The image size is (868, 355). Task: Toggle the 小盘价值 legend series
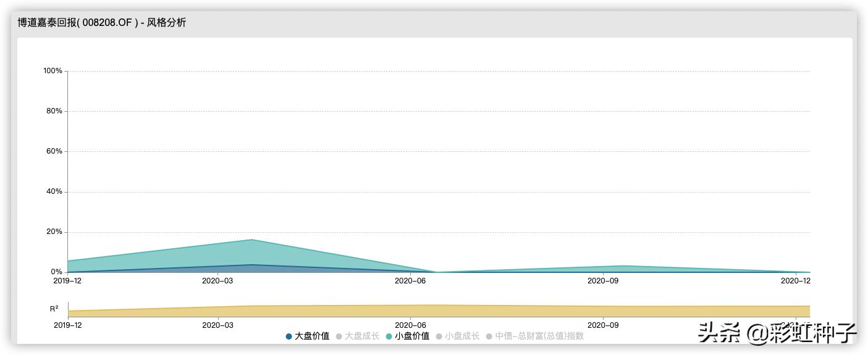point(408,336)
